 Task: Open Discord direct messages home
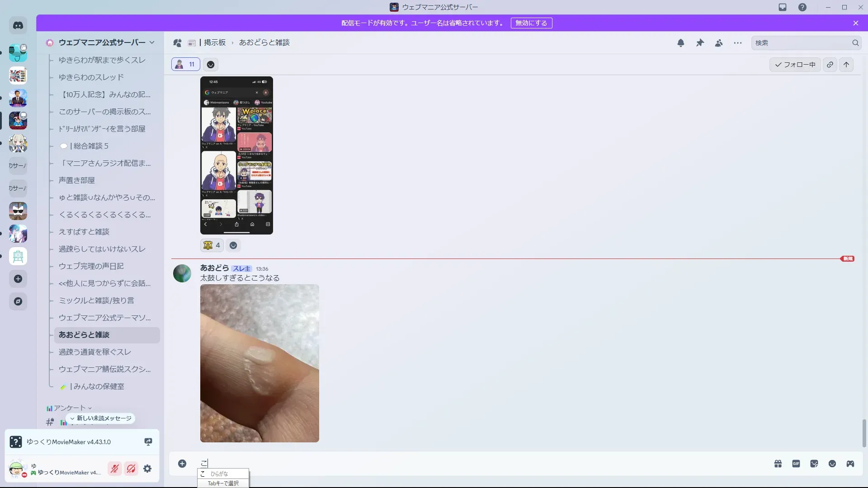18,26
